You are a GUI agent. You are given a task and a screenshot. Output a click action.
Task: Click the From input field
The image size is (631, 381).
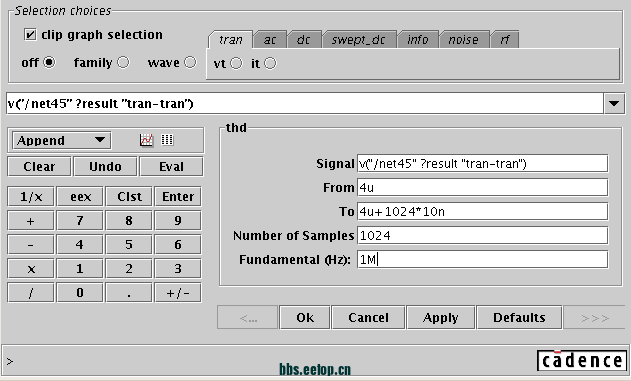[x=483, y=187]
